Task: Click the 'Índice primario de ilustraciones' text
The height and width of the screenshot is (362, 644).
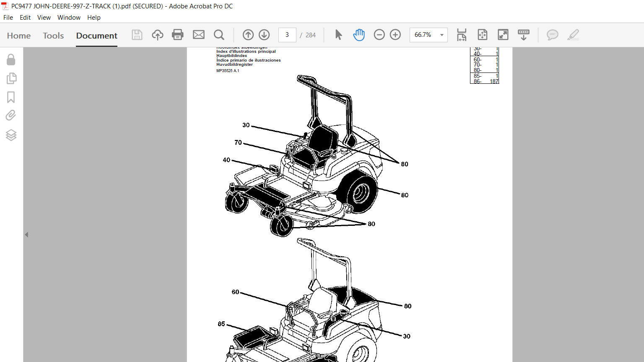Action: pyautogui.click(x=249, y=60)
